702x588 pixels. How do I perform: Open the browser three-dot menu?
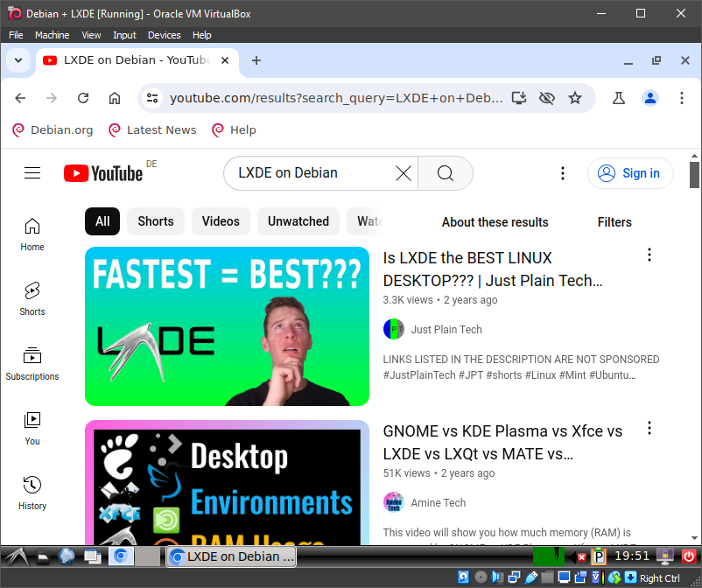pos(682,98)
